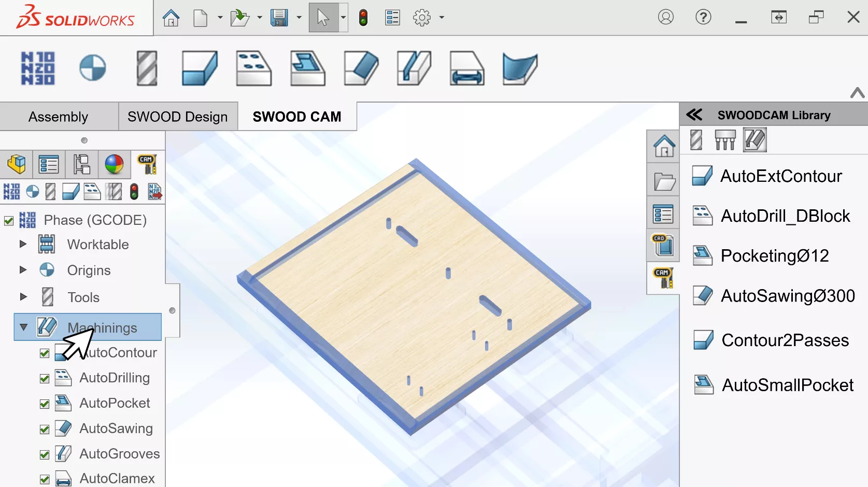The width and height of the screenshot is (868, 487).
Task: Switch to the Assembly tab
Action: (x=59, y=117)
